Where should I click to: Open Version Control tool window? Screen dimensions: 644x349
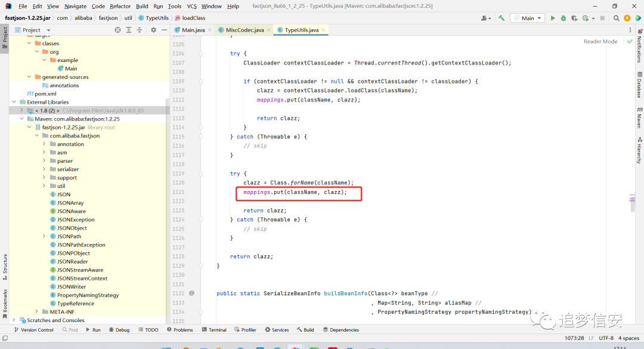pyautogui.click(x=33, y=330)
